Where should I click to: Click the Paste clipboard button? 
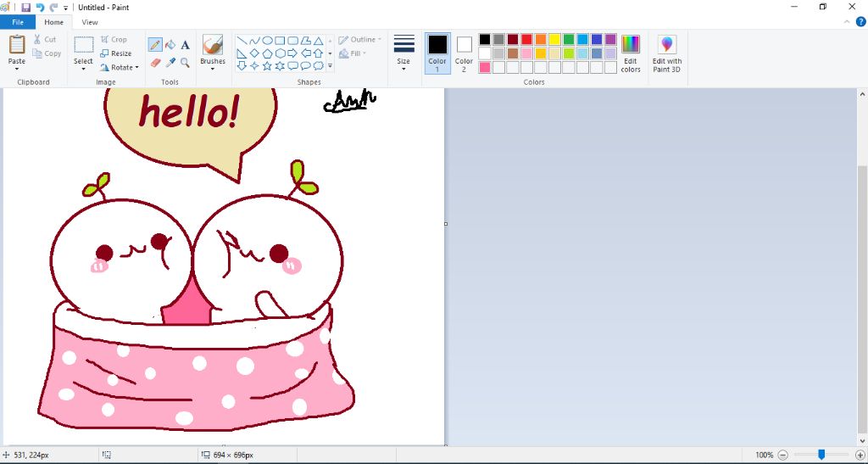(17, 44)
